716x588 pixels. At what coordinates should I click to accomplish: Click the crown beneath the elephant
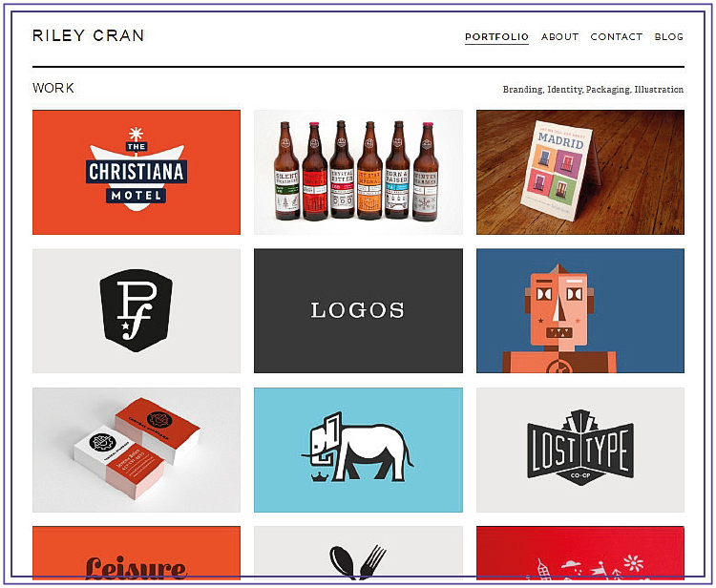click(x=318, y=477)
